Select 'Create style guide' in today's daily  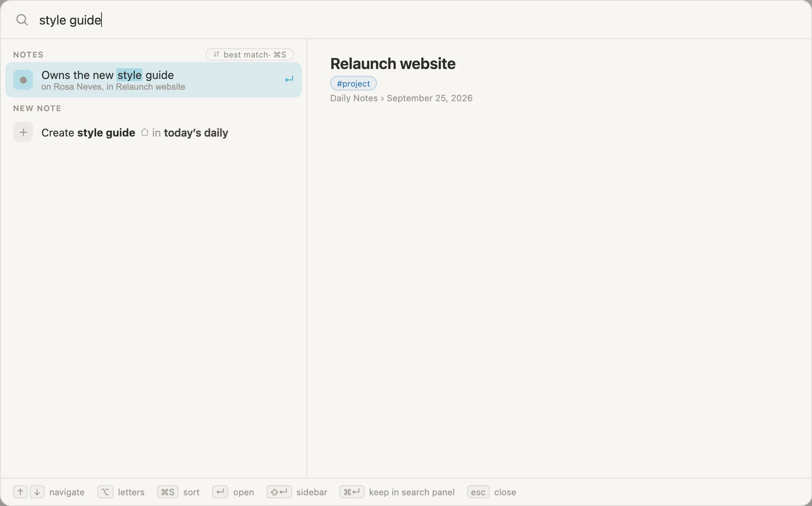tap(154, 133)
